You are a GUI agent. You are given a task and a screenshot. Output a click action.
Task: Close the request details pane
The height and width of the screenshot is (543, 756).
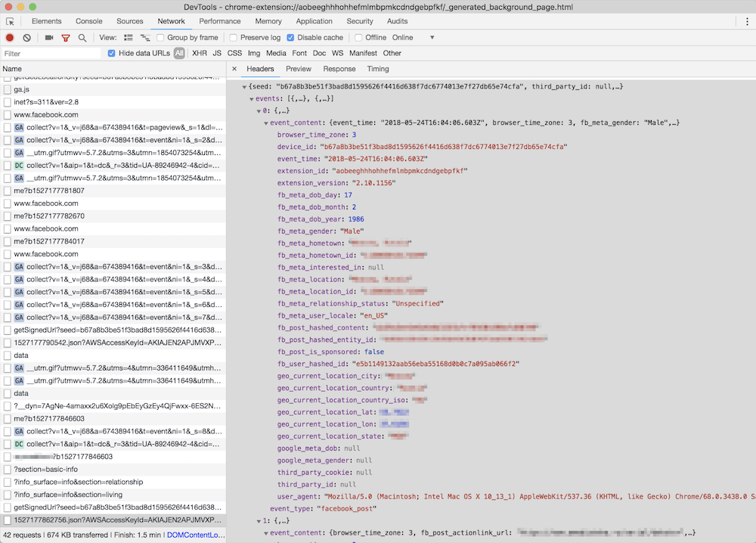pyautogui.click(x=234, y=69)
